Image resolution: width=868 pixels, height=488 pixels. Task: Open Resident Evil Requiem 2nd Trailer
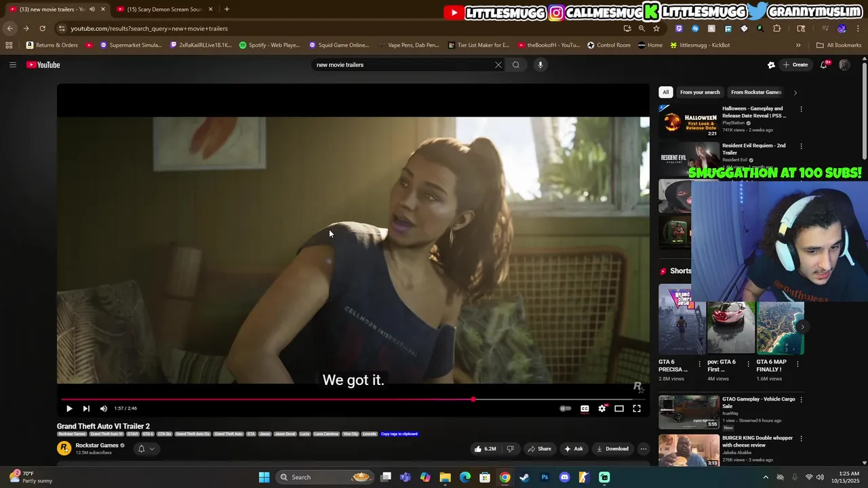click(x=753, y=149)
